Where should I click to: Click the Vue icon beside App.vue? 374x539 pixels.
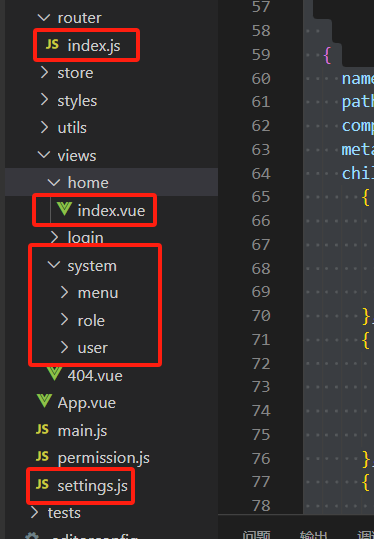(44, 401)
